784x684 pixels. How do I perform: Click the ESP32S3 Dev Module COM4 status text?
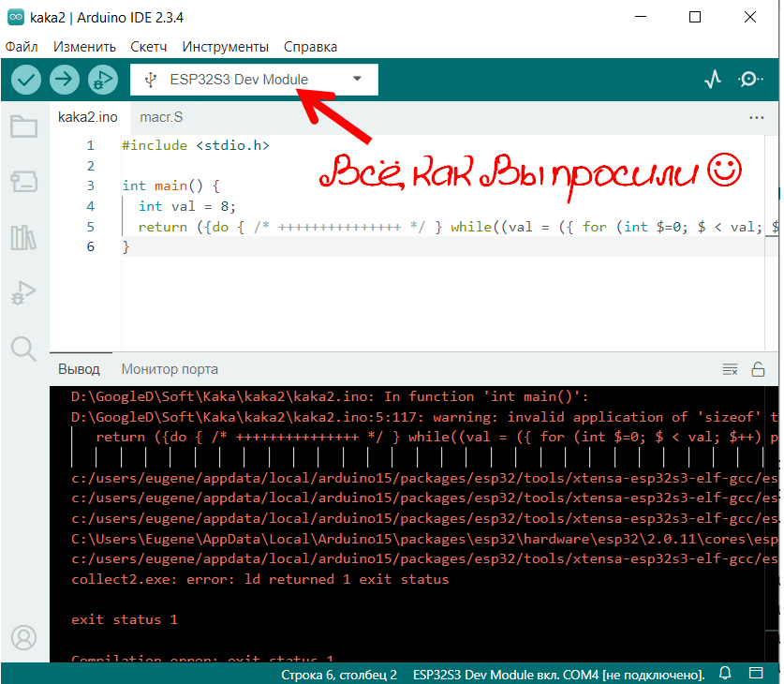558,675
